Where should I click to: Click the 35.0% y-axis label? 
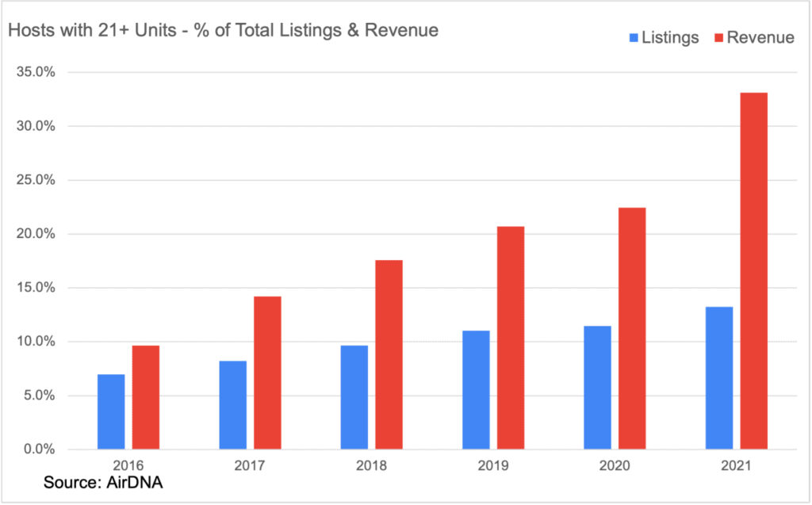pos(33,72)
